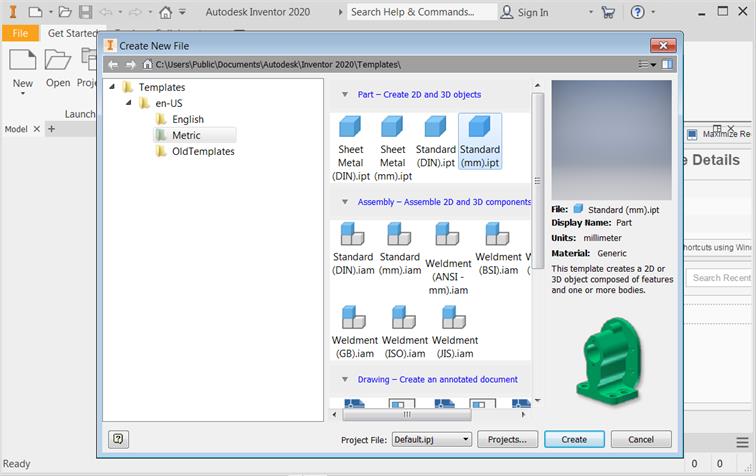Select the Weldment (GB).iam template
Image resolution: width=756 pixels, height=476 pixels.
[x=355, y=332]
